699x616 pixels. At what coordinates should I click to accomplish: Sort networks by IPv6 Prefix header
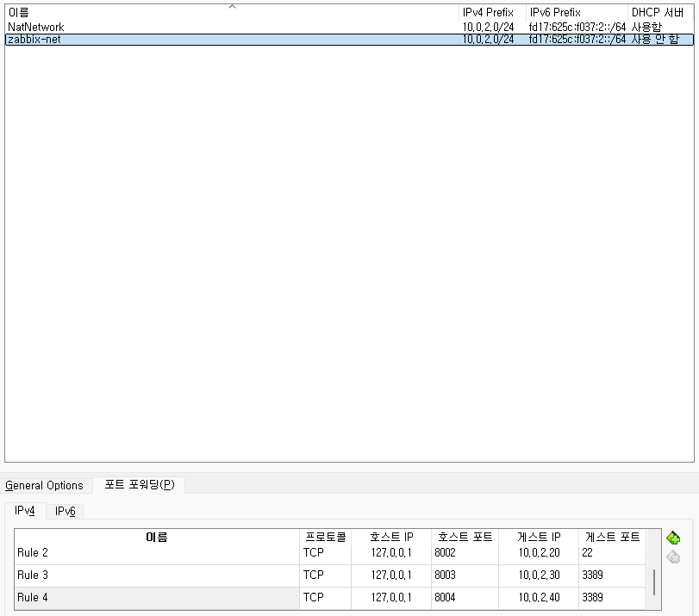pos(577,12)
